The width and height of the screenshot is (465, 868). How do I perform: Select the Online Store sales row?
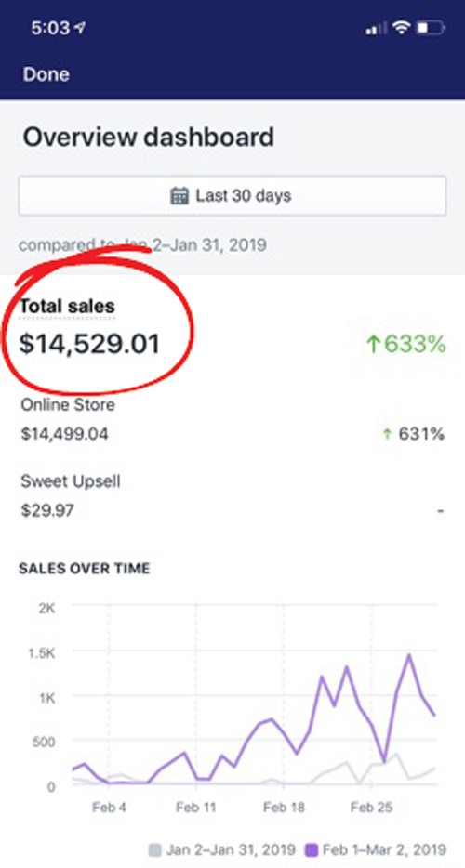pyautogui.click(x=232, y=420)
